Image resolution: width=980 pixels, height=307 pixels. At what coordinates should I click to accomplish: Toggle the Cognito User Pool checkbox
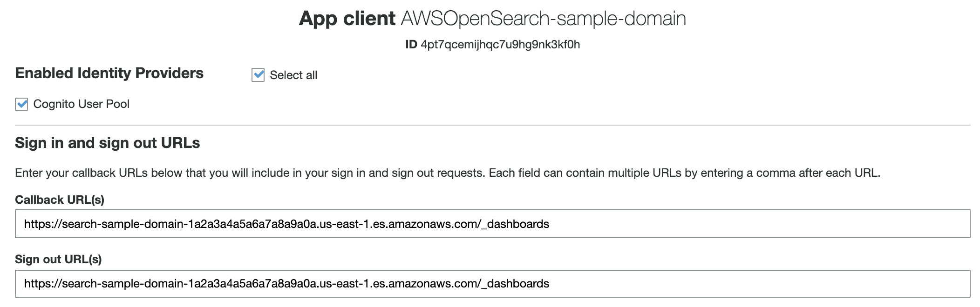(21, 104)
